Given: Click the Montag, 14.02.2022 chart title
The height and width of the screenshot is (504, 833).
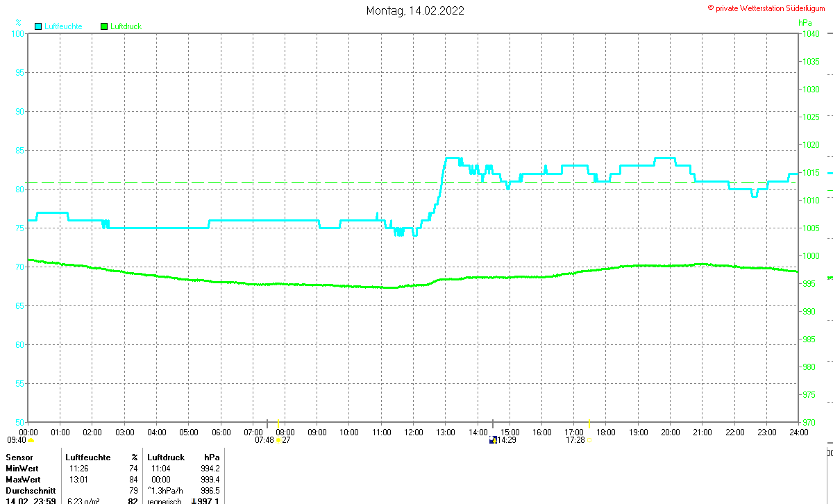Looking at the screenshot, I should coord(415,10).
